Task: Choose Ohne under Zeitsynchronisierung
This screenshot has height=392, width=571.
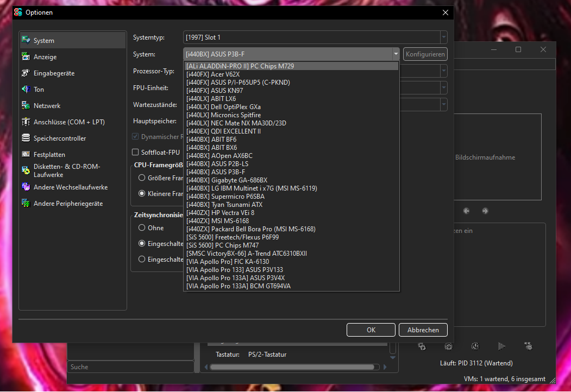Action: click(x=141, y=227)
